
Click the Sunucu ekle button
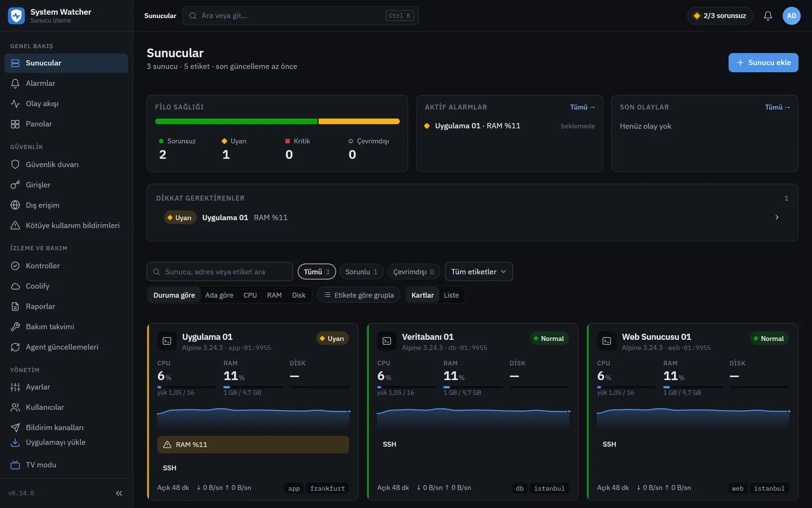click(x=763, y=62)
